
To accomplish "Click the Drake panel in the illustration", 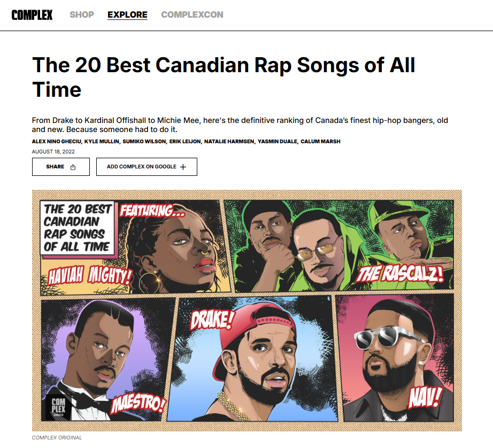I will 253,358.
